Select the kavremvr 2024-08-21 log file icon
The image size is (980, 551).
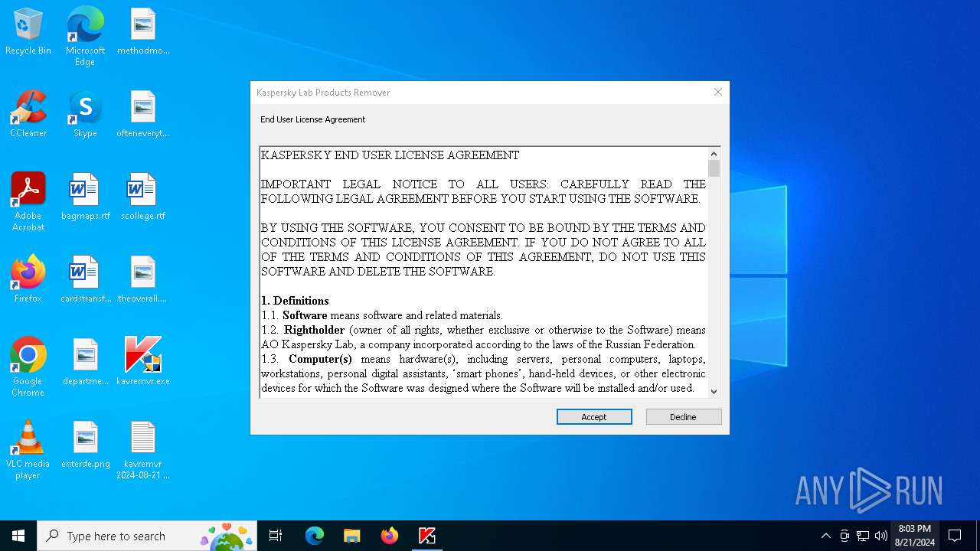coord(143,450)
